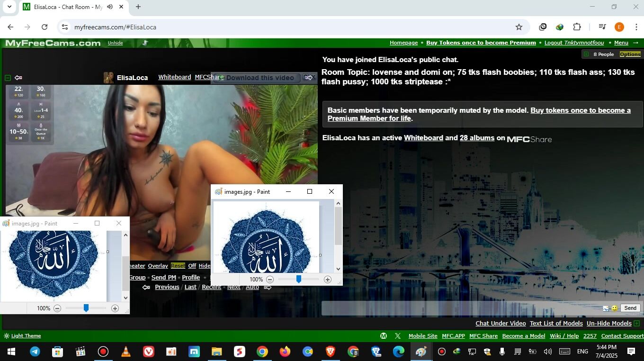Follow the Contact Support link

tap(622, 336)
